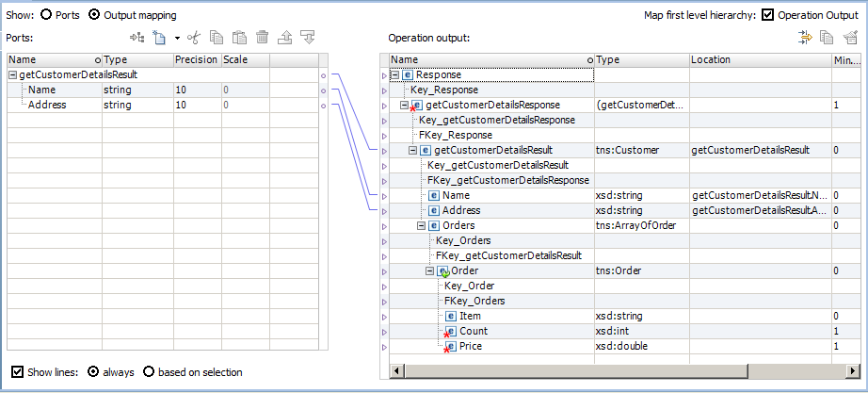
Task: Select the 'based on selection' radio option
Action: click(149, 372)
